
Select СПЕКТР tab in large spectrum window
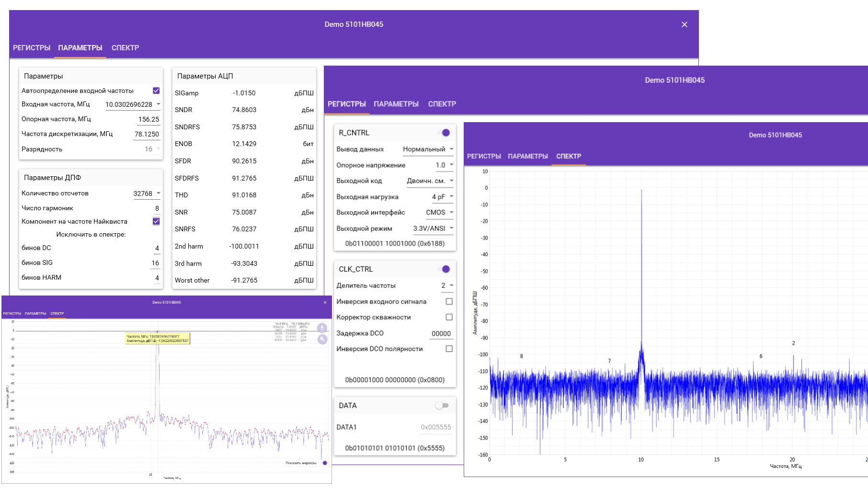pos(569,156)
